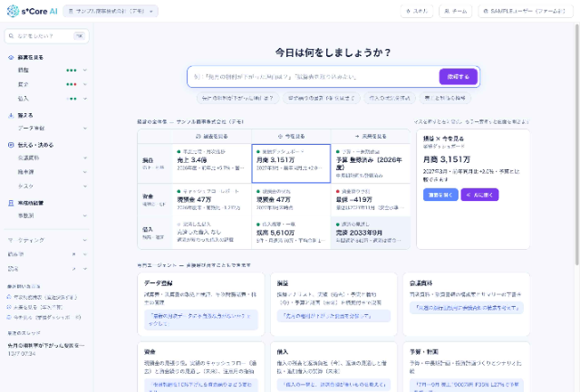Expand the 損益 item in sidebar
Screen dimensions: 580x392
click(x=85, y=71)
